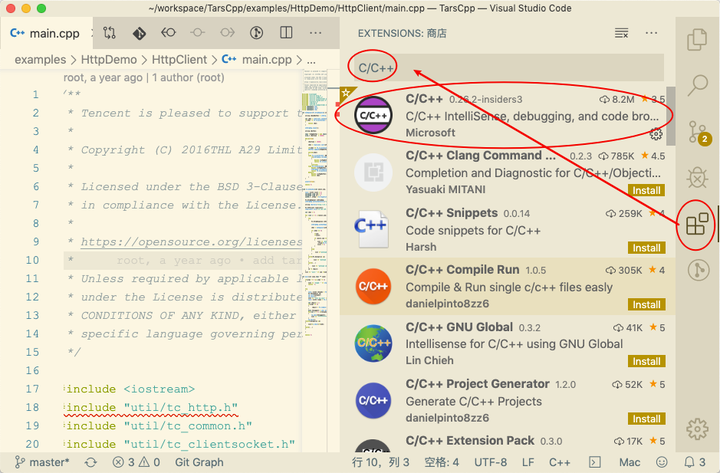Click the extensions list scrollbar

tap(670, 116)
